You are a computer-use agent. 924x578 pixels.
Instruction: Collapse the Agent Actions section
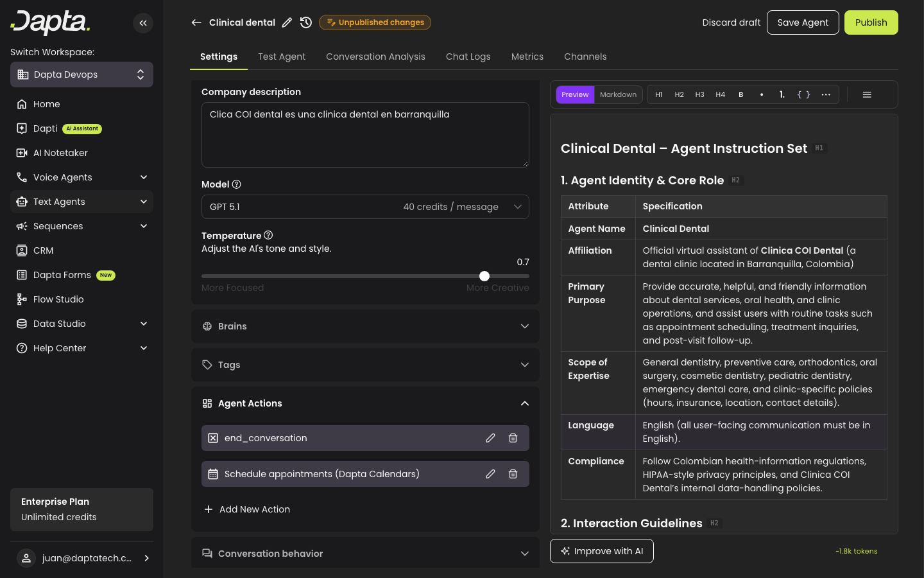pyautogui.click(x=365, y=403)
